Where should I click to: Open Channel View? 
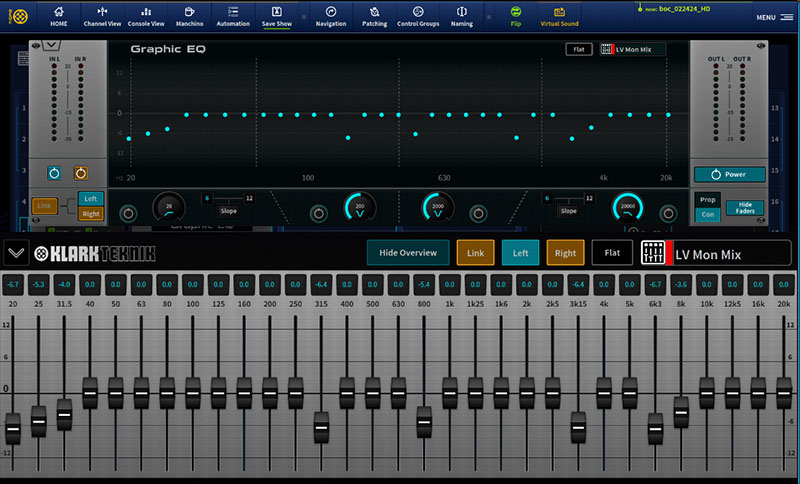[102, 16]
